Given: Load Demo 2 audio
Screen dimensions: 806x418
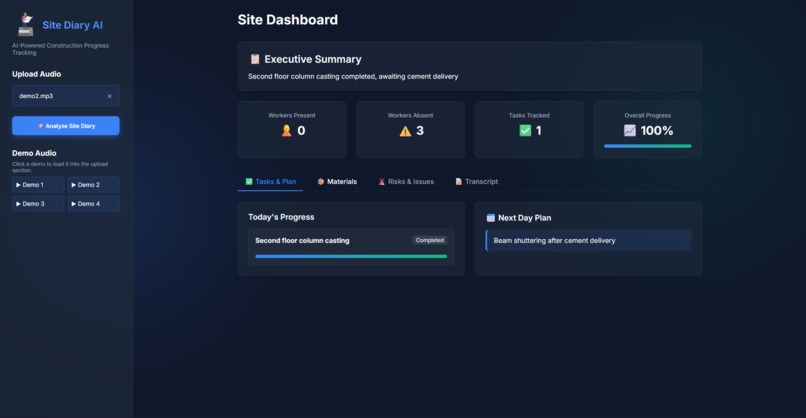Looking at the screenshot, I should pyautogui.click(x=94, y=185).
